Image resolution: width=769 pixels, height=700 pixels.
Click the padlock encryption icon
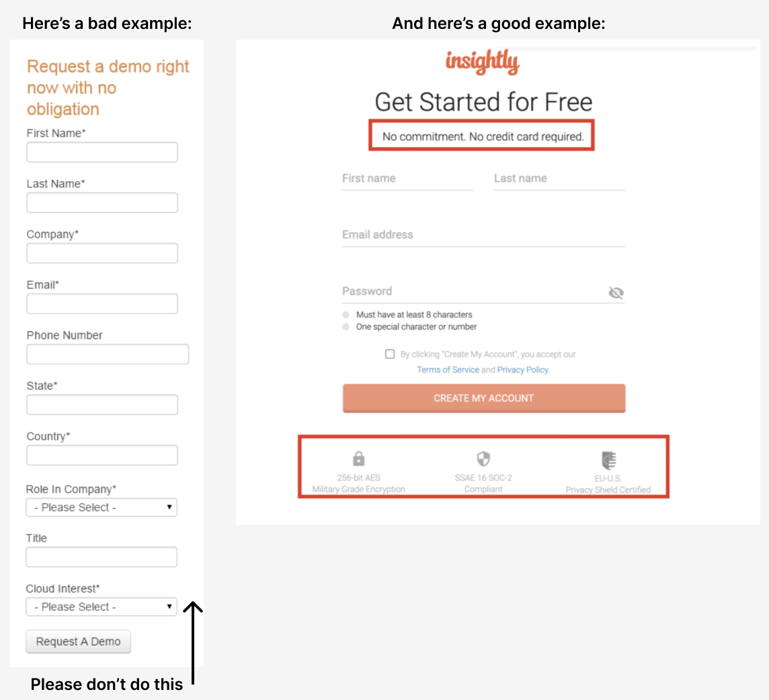[359, 459]
